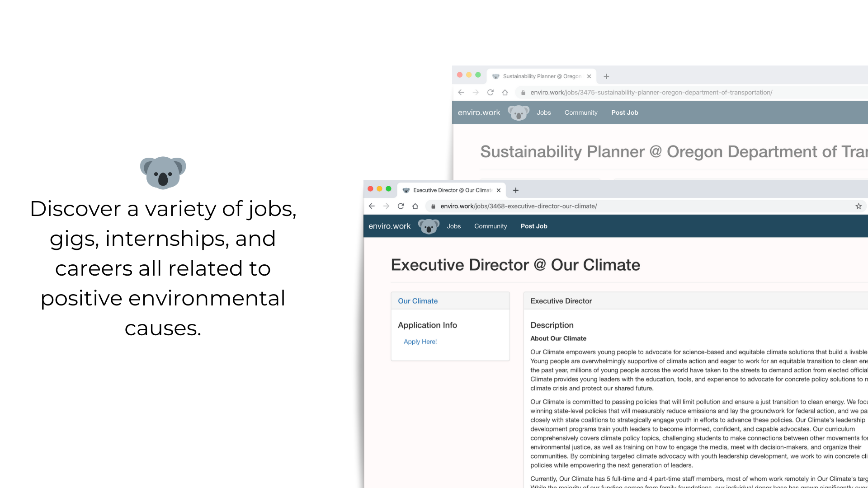
Task: Open a new tab beside Executive Director tab
Action: point(516,190)
